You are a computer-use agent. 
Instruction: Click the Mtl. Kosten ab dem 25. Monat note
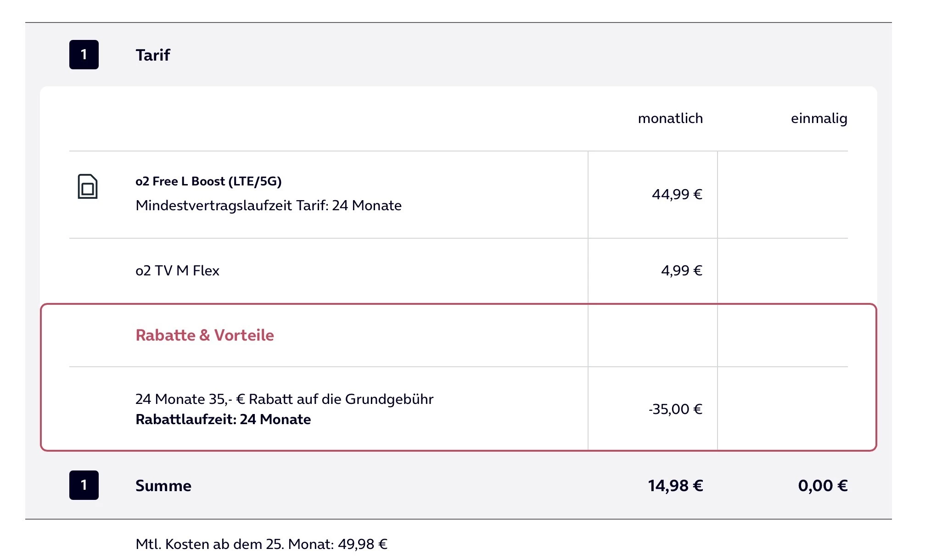(261, 544)
